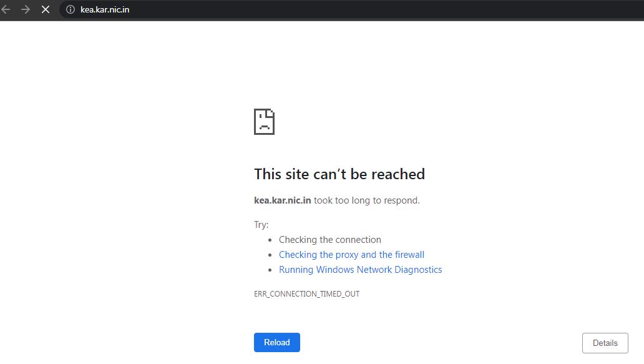Click the "Checking the connection" suggestion text
The image size is (644, 364).
pyautogui.click(x=329, y=240)
